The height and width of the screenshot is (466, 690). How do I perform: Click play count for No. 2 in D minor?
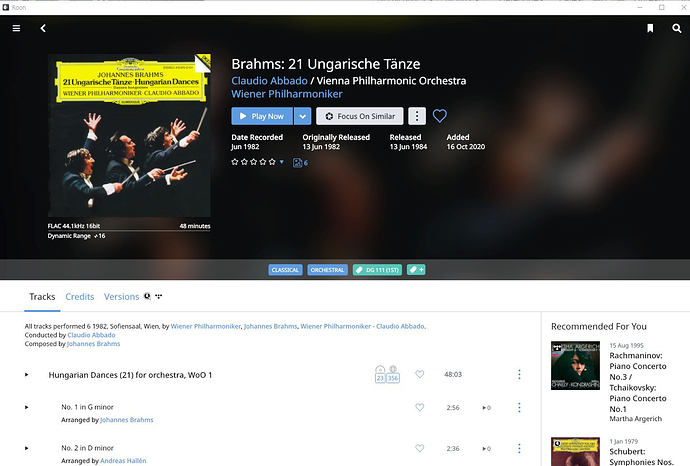coord(486,448)
